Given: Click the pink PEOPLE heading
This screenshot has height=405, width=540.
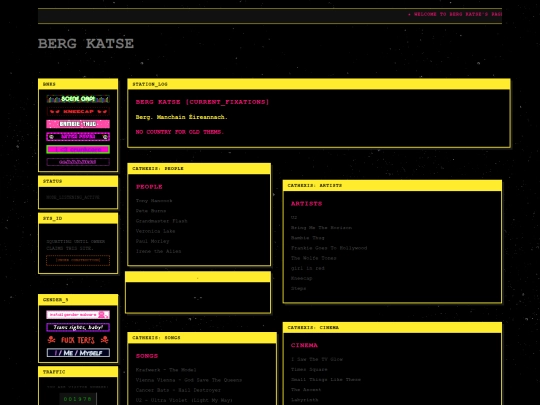Looking at the screenshot, I should (x=149, y=187).
